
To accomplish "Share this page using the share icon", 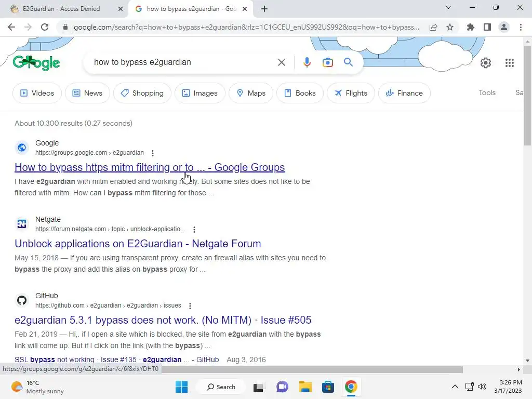I will [x=433, y=27].
